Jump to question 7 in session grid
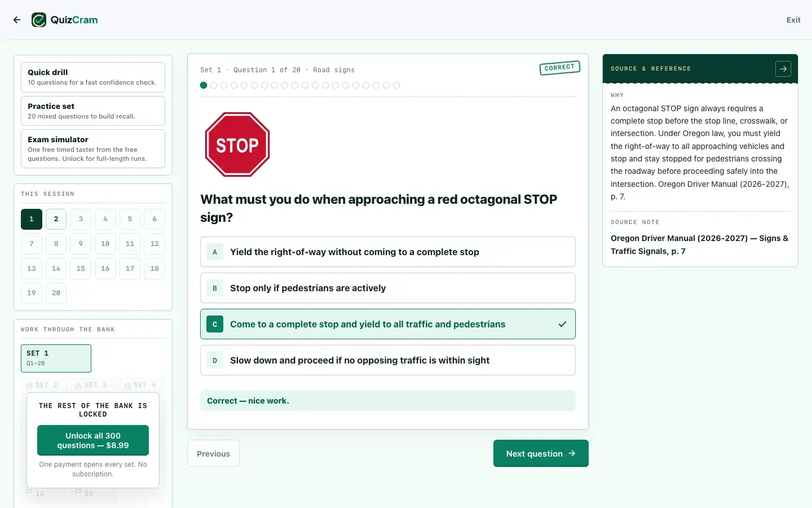 (x=32, y=244)
